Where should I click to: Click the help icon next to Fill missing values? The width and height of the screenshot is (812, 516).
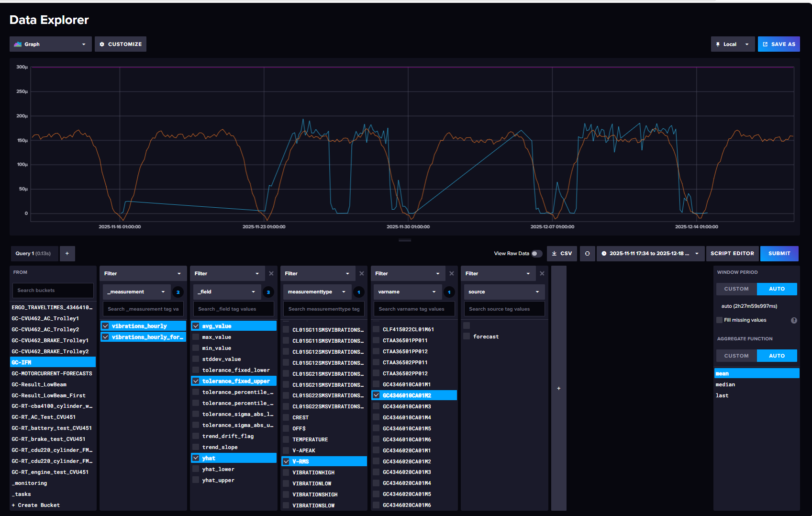[794, 320]
